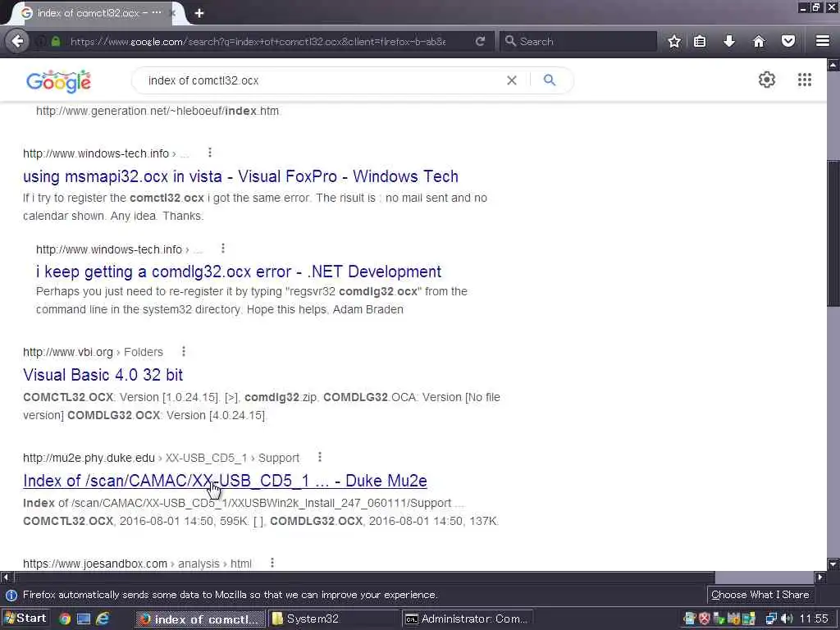
Task: Open the Firefox hamburger menu
Action: pyautogui.click(x=822, y=41)
